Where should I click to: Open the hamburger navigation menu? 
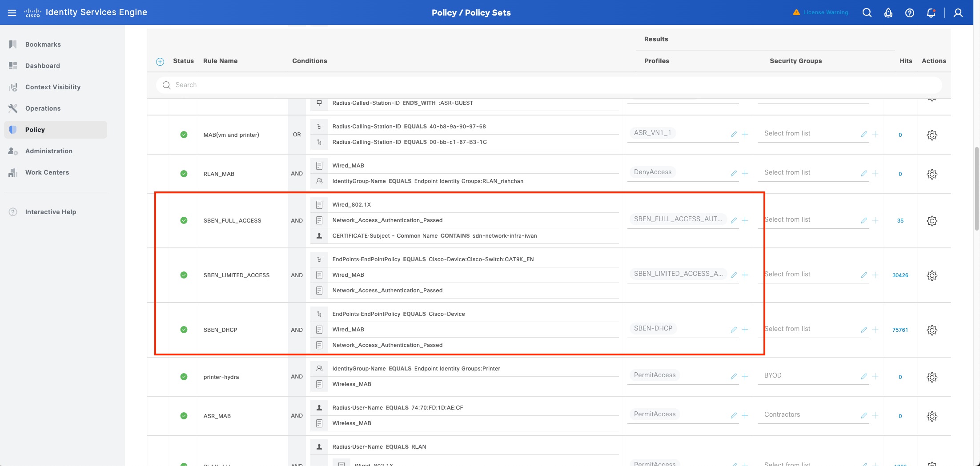(12, 12)
